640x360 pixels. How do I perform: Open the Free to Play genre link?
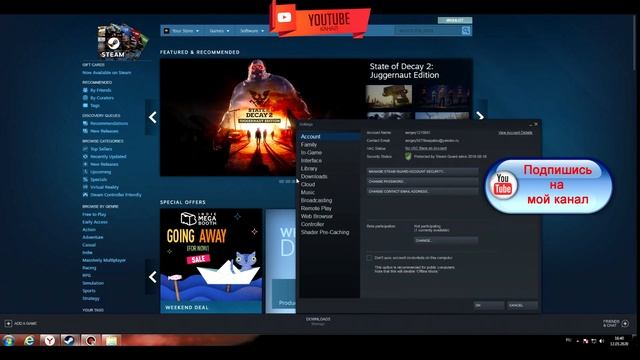tap(94, 214)
